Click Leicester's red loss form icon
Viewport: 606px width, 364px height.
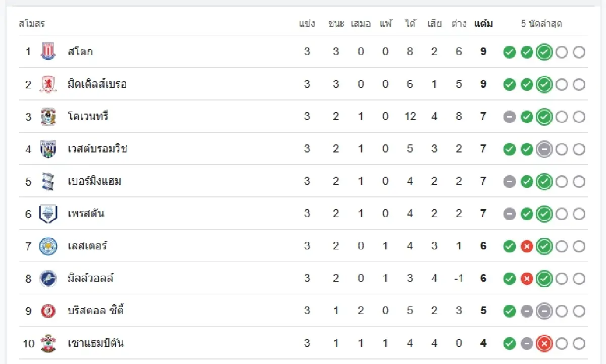point(527,246)
